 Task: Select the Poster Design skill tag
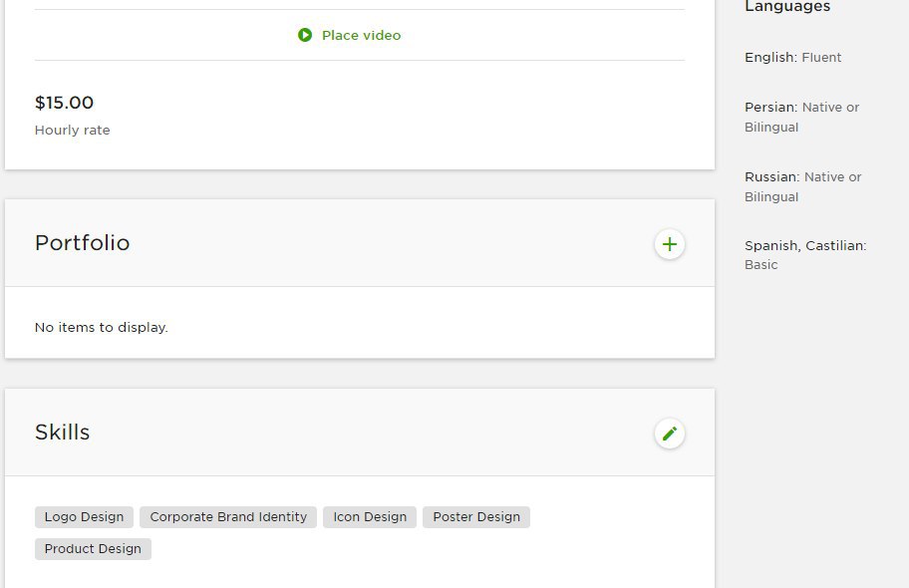tap(476, 517)
